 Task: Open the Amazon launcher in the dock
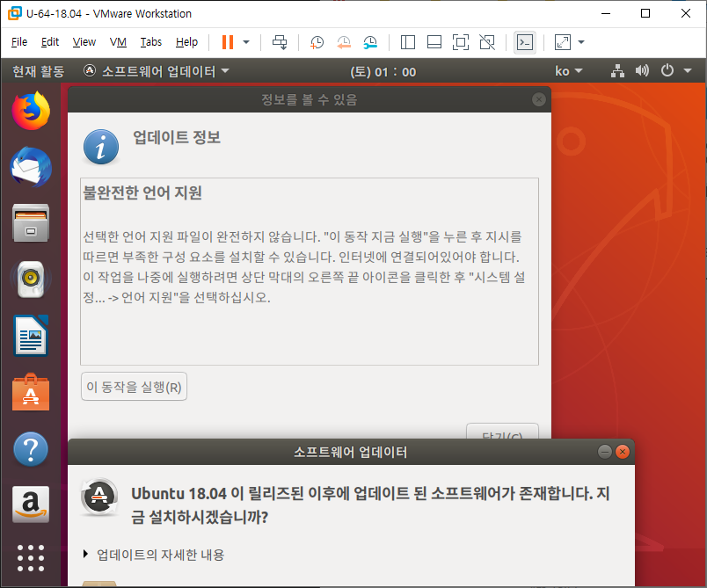pyautogui.click(x=31, y=505)
